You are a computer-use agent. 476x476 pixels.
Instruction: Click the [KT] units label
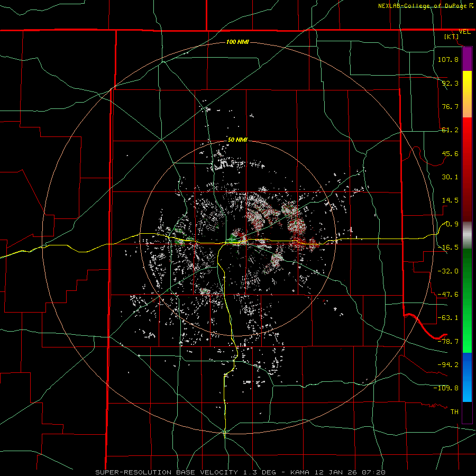pyautogui.click(x=452, y=36)
